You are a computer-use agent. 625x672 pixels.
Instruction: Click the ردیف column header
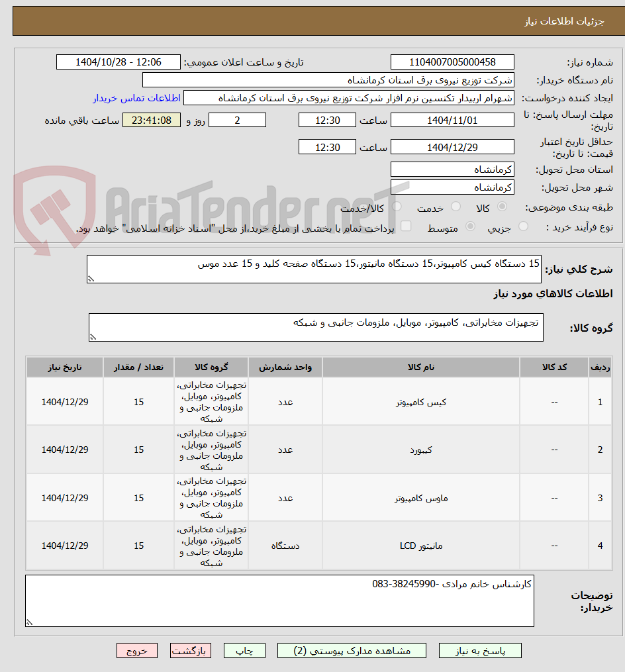click(600, 367)
